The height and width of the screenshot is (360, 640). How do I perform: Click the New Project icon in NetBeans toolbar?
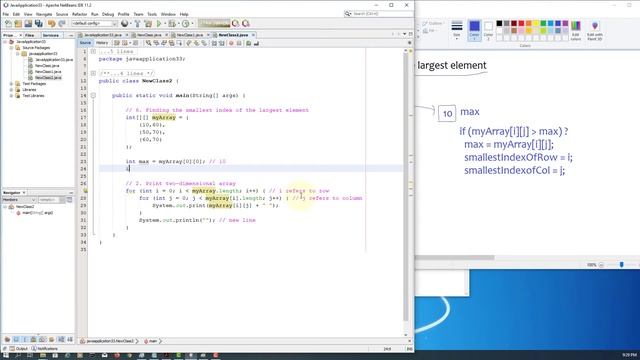pyautogui.click(x=18, y=24)
